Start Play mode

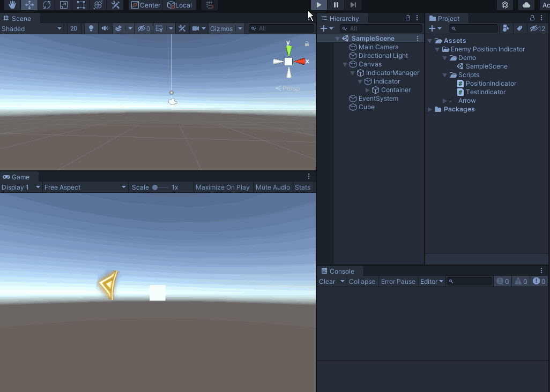point(319,5)
